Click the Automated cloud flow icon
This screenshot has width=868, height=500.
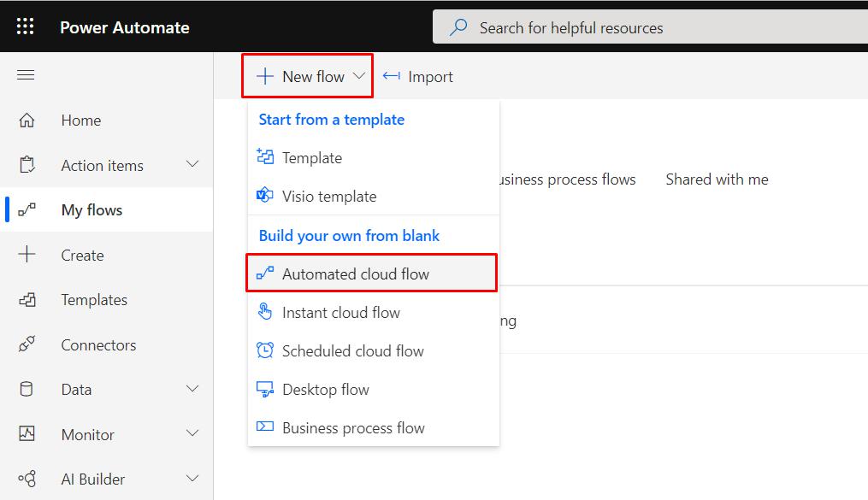click(265, 273)
